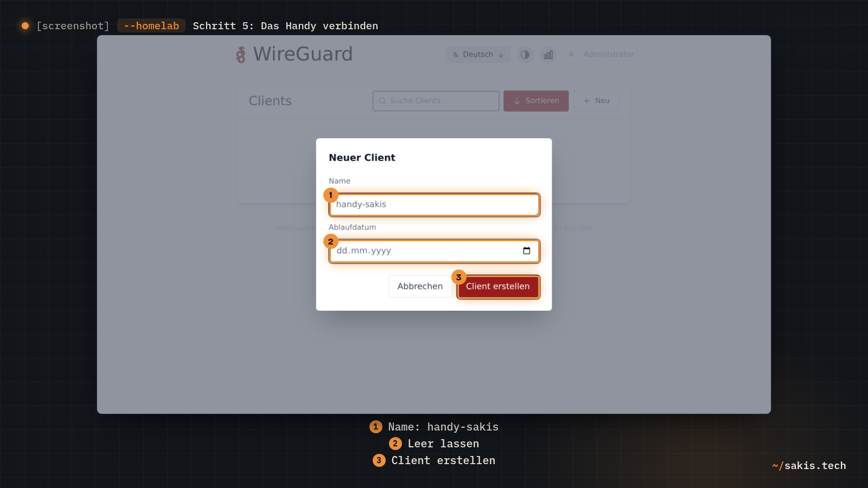Click the Spenden link in the footer
The image size is (868, 488).
[578, 228]
